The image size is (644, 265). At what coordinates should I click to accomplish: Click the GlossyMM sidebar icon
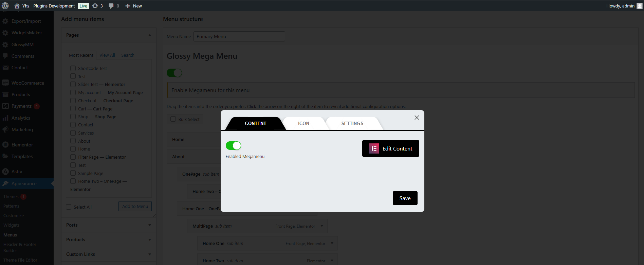click(5, 45)
